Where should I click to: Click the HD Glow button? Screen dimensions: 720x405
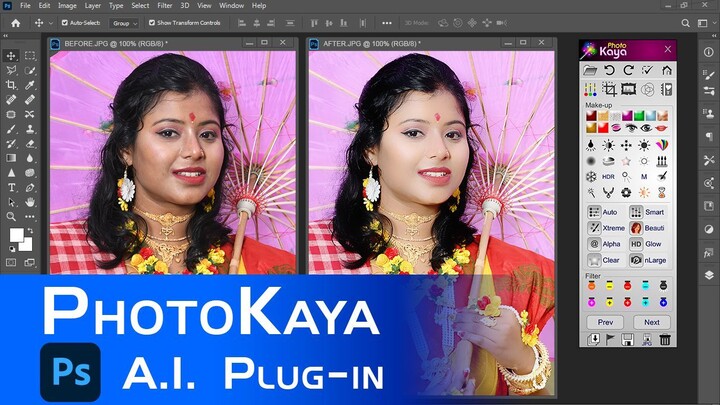[648, 244]
